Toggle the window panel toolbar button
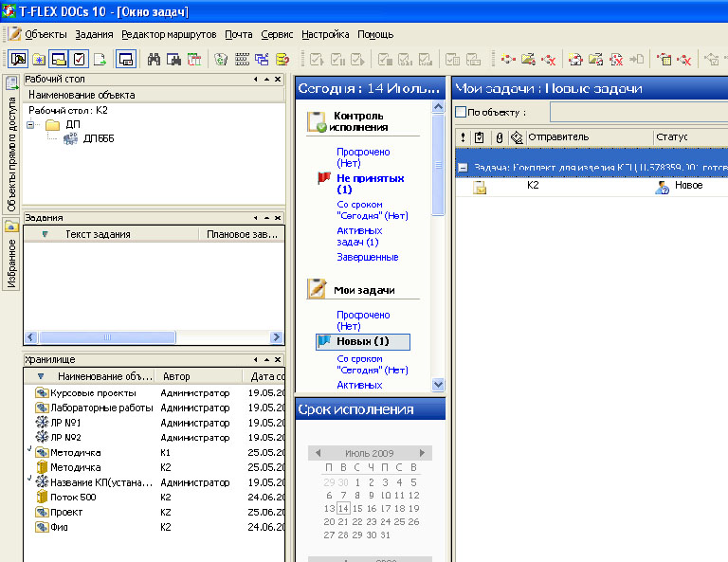728x562 pixels. (x=59, y=60)
